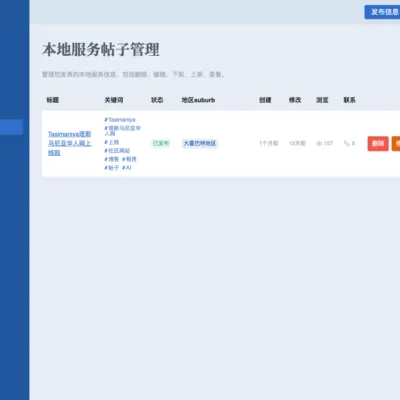This screenshot has width=400, height=400.
Task: Select the #租赁 keyword tag
Action: pos(129,159)
